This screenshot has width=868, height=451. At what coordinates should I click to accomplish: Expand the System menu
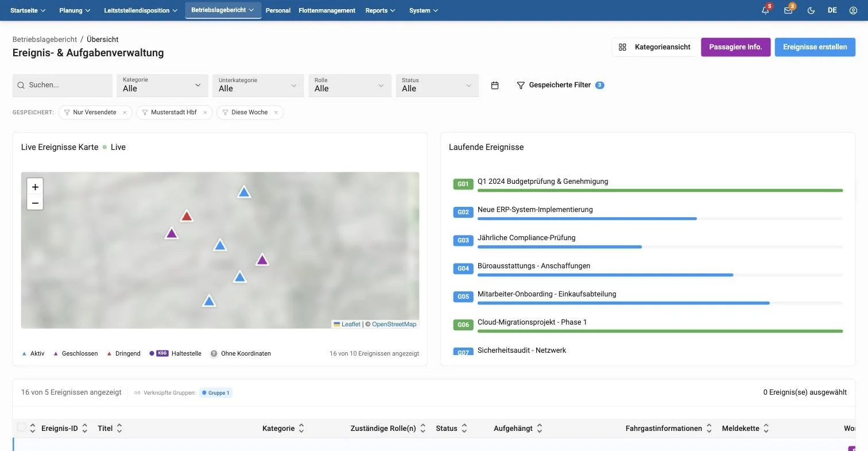424,10
